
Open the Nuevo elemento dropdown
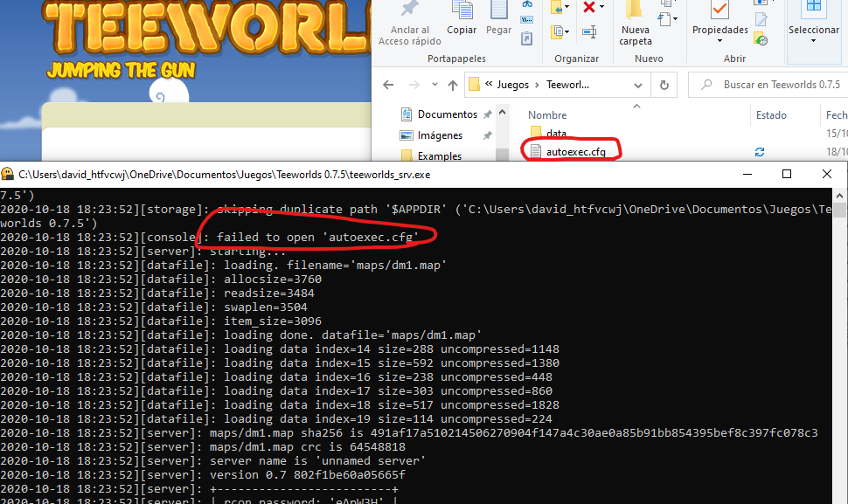[x=667, y=3]
